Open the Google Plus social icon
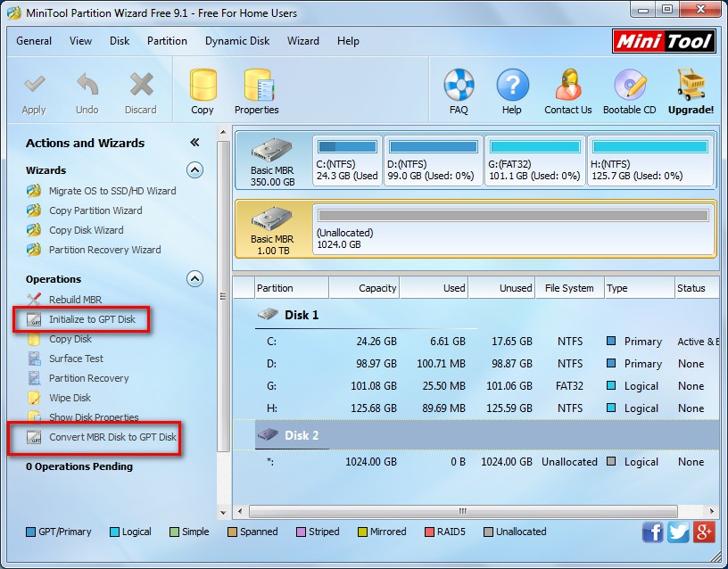The height and width of the screenshot is (569, 728). pyautogui.click(x=704, y=532)
